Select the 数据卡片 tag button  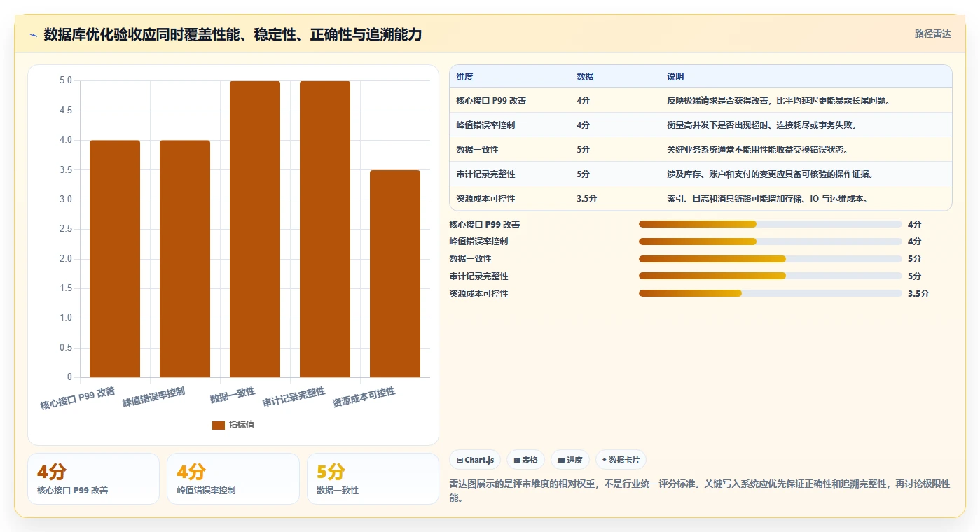pyautogui.click(x=621, y=460)
